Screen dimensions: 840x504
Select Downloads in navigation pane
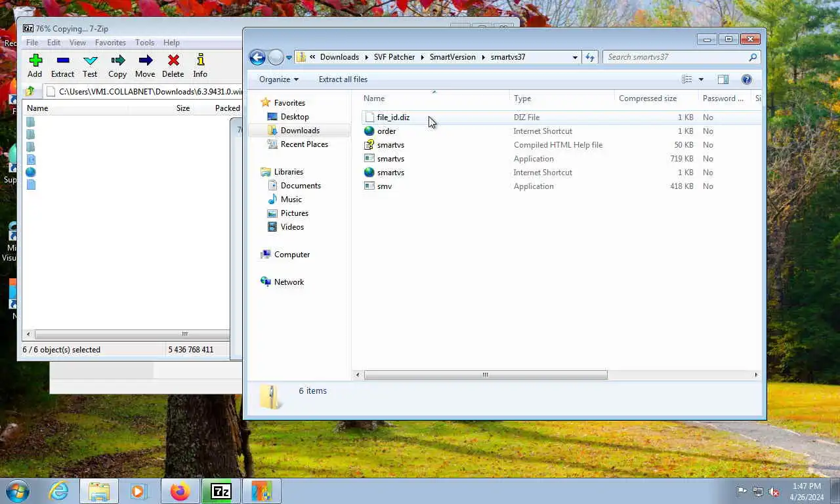click(x=300, y=131)
